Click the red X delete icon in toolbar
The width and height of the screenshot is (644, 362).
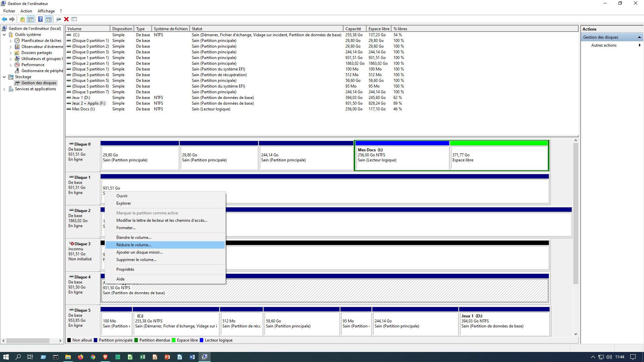66,19
